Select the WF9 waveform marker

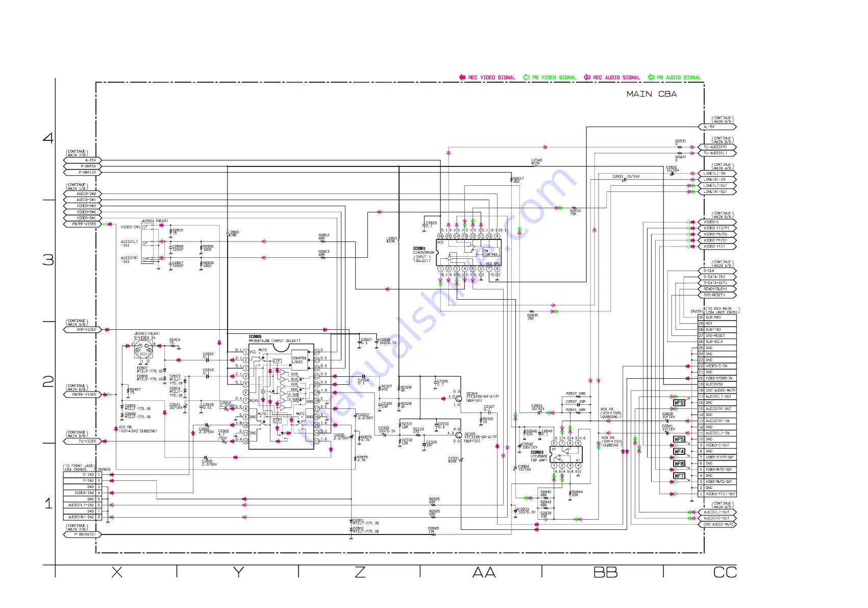click(x=679, y=403)
